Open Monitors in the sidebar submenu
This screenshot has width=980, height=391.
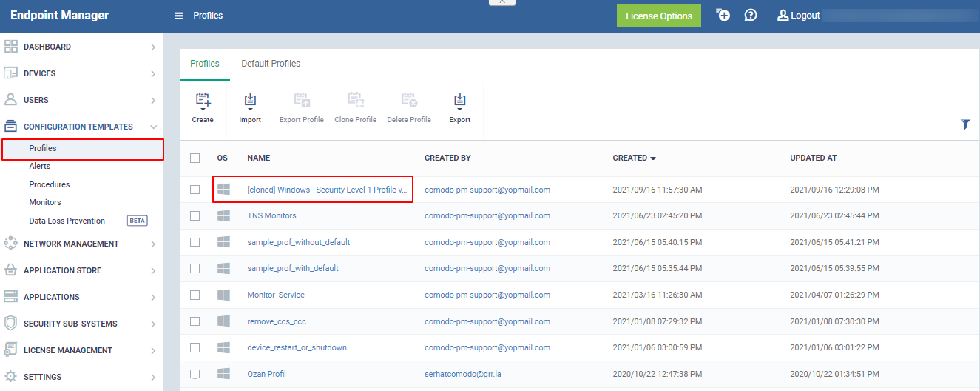pos(45,202)
